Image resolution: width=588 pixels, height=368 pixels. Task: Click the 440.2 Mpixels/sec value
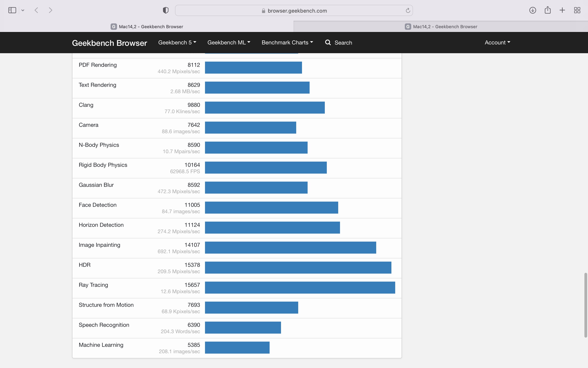(179, 72)
